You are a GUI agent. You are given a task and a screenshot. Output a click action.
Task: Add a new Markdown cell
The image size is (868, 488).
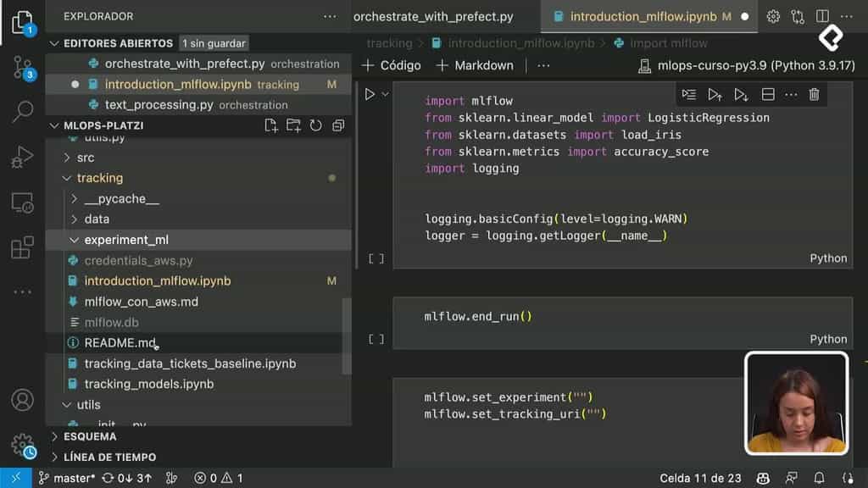[475, 65]
